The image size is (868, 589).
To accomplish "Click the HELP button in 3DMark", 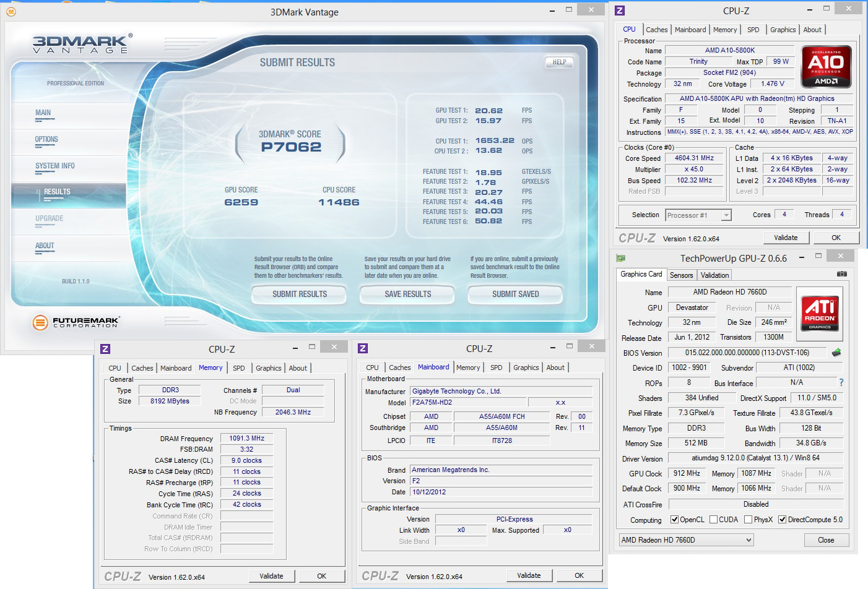I will (x=559, y=62).
